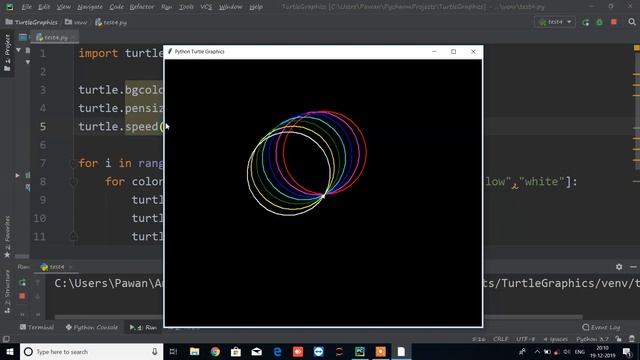
Task: Open the File menu
Action: pyautogui.click(x=27, y=7)
